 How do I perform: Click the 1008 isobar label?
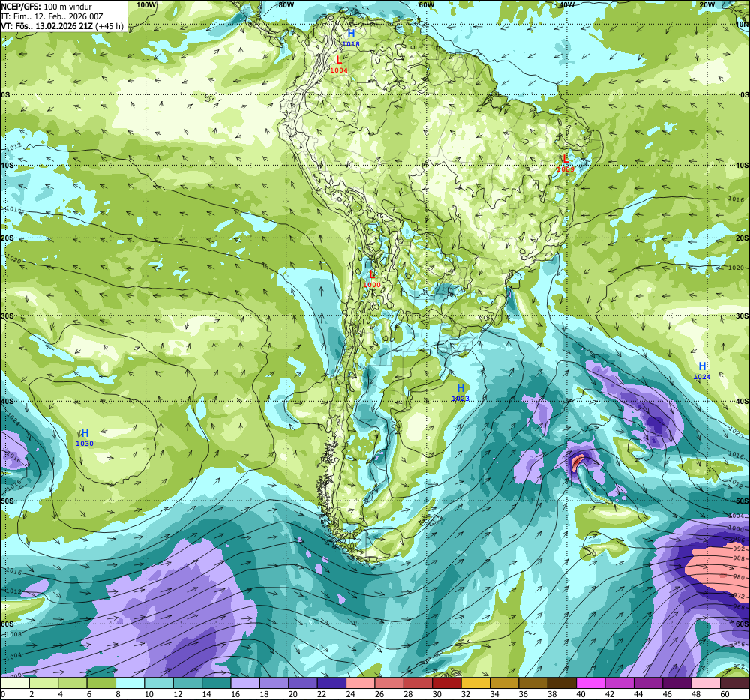tap(13, 634)
